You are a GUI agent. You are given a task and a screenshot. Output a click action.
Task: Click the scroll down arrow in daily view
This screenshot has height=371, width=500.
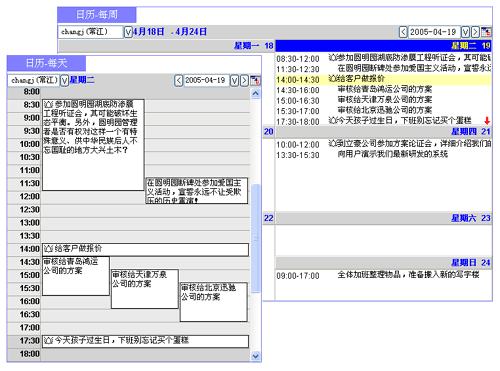point(256,356)
